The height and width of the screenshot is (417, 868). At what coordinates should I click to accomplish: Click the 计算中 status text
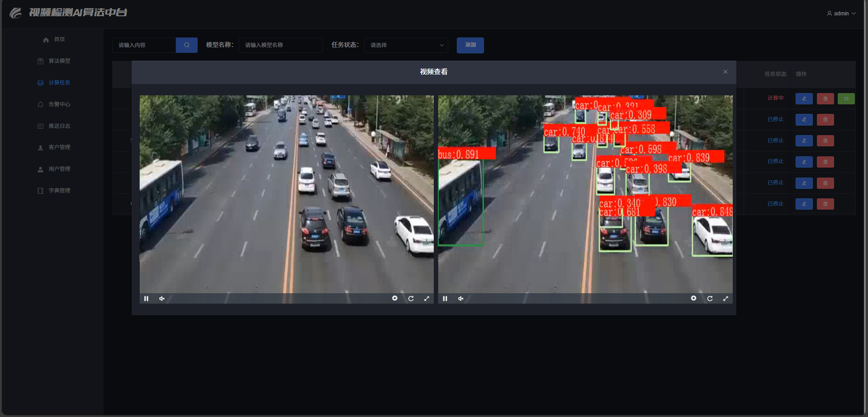775,98
